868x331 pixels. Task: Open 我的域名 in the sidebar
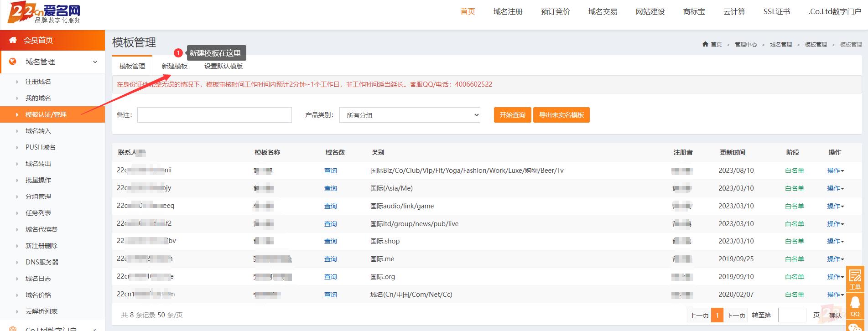tap(38, 98)
